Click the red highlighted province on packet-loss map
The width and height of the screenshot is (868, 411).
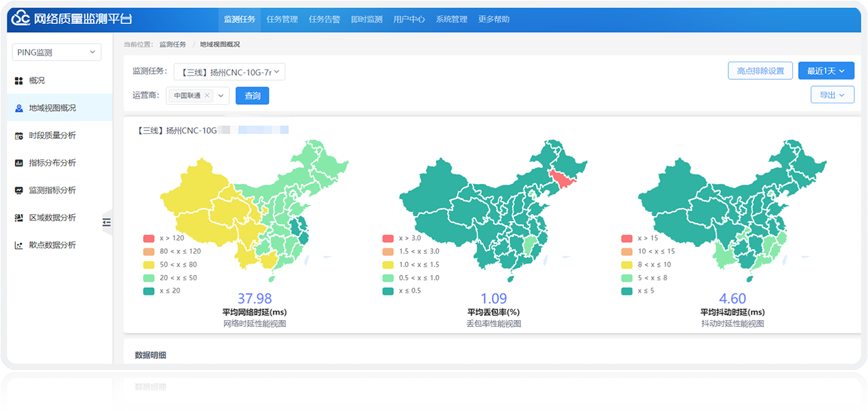(563, 181)
